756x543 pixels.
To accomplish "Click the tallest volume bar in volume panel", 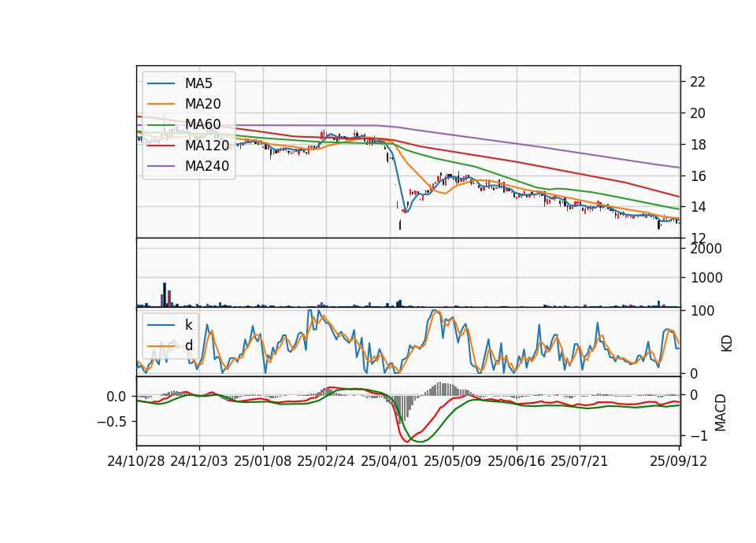I will tap(165, 295).
